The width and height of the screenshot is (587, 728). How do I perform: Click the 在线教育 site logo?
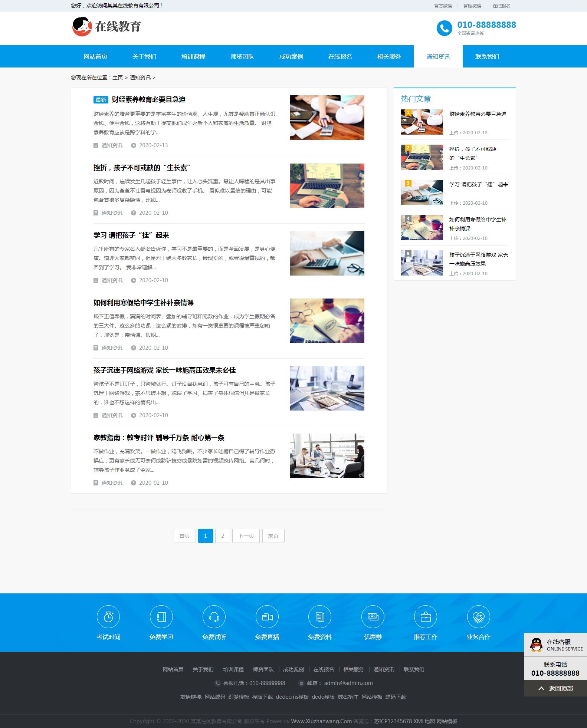click(x=106, y=27)
